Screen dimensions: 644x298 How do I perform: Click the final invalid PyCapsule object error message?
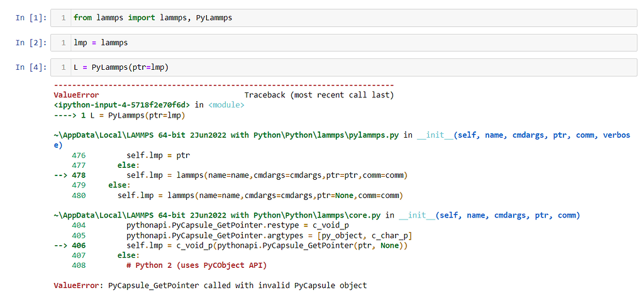pos(210,285)
